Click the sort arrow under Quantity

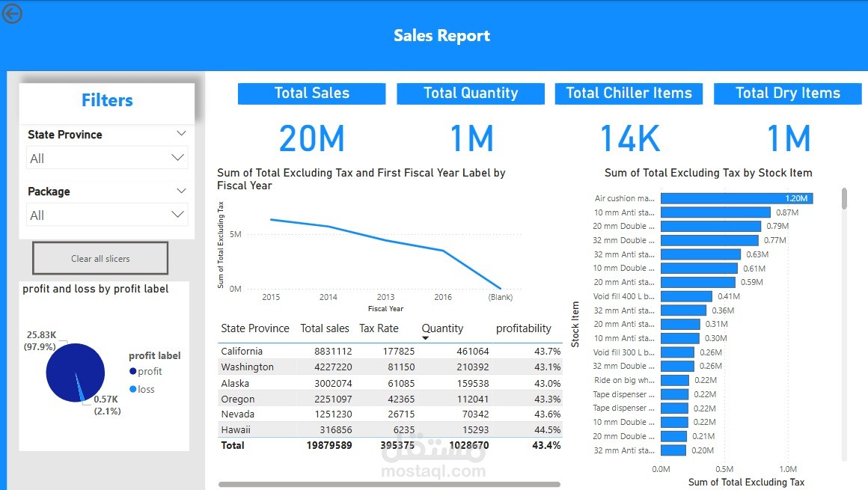[x=425, y=338]
